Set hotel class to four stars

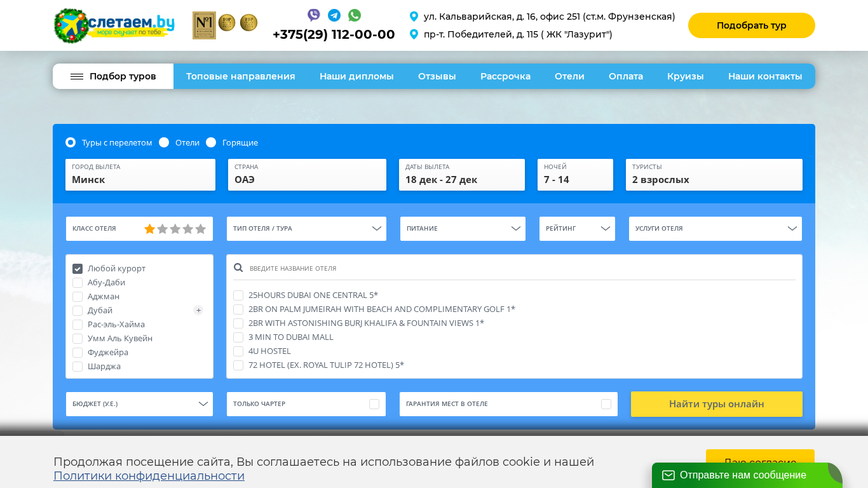[x=188, y=229]
